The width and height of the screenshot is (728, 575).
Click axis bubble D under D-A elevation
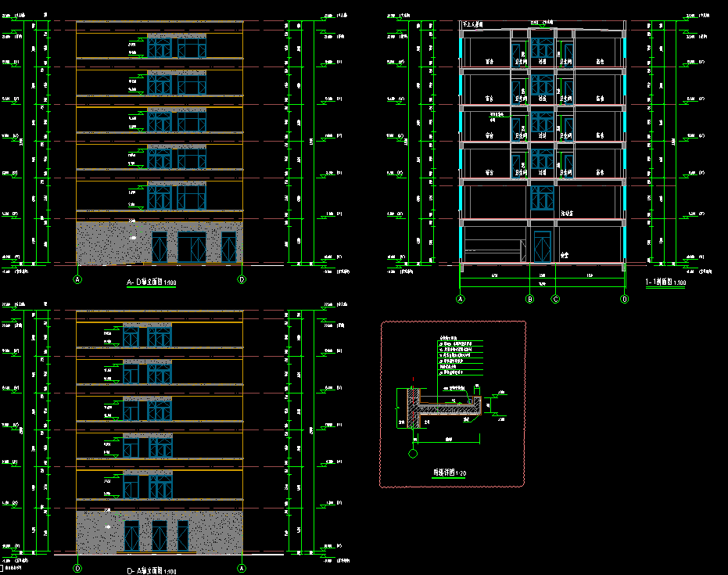click(x=77, y=569)
